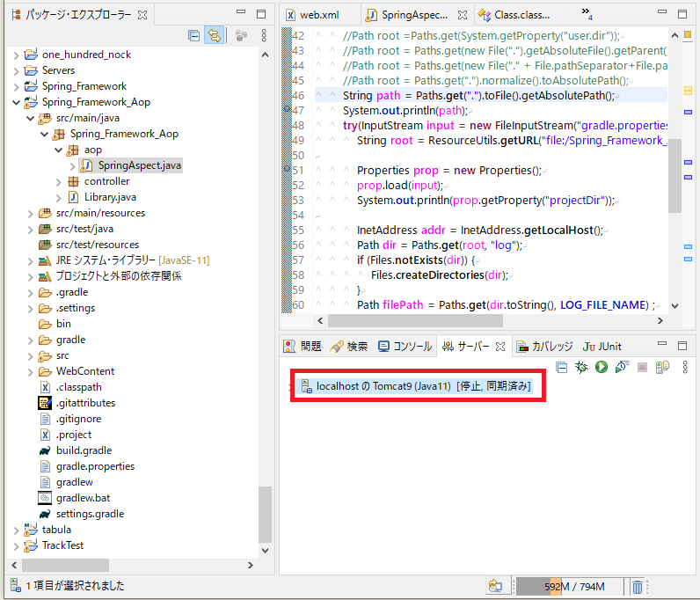Close the サーバー view tab
Viewport: 700px width, 600px height.
tap(500, 347)
